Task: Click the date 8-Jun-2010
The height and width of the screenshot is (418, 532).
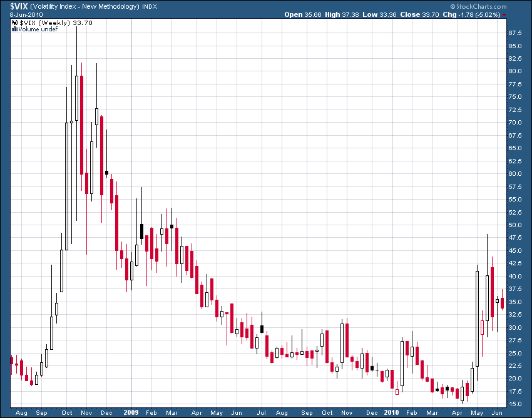Action: (x=26, y=15)
